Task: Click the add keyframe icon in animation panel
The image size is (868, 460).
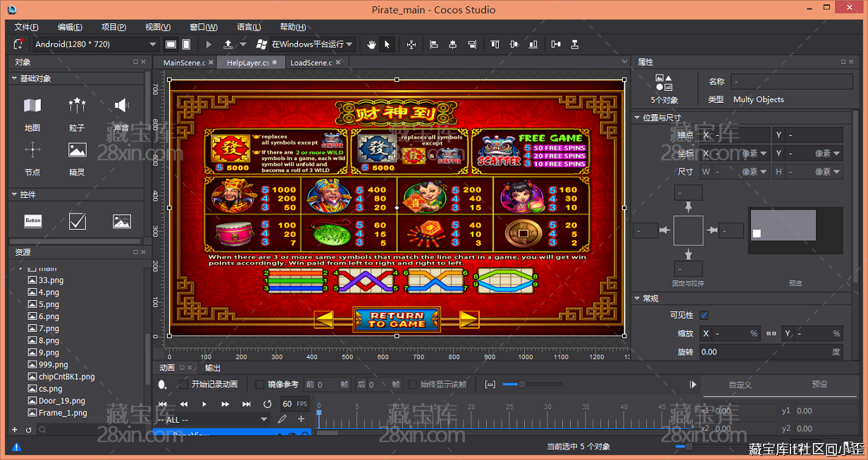Action: click(x=163, y=385)
